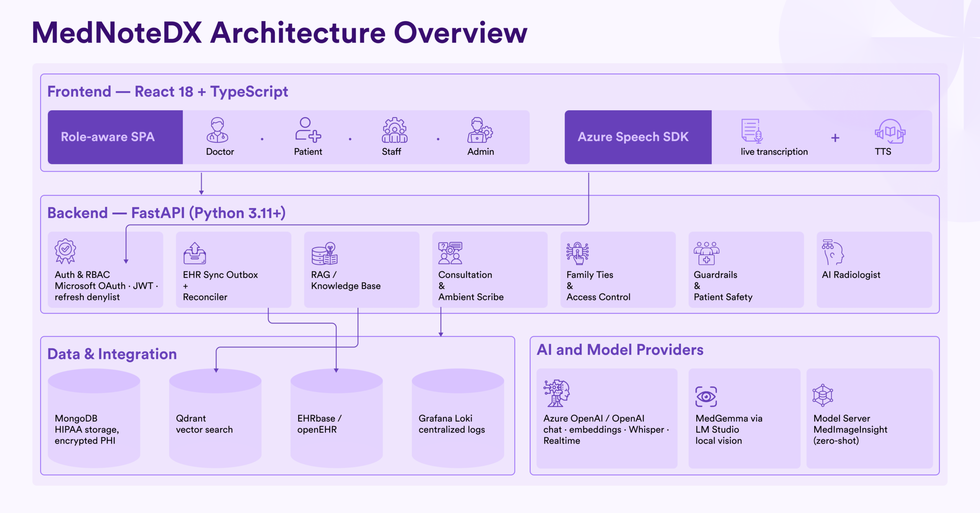
Task: Click the EHR Sync Outbox tray icon
Action: pyautogui.click(x=195, y=253)
